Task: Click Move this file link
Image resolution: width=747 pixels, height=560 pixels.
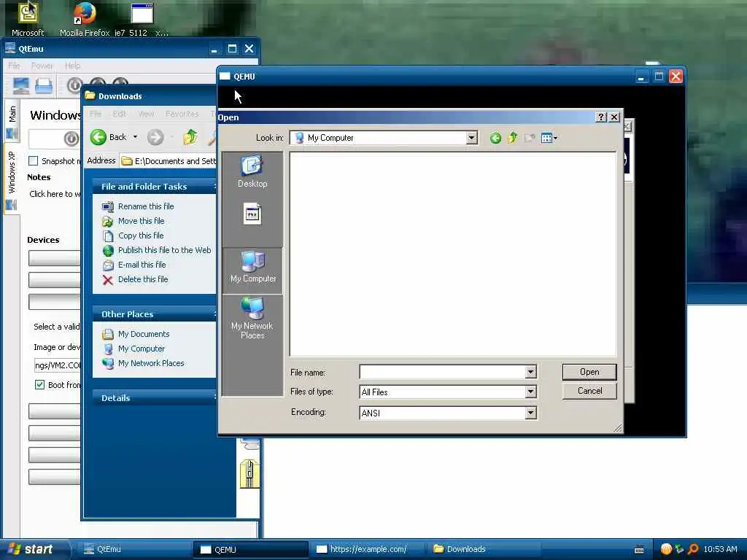Action: coord(141,221)
